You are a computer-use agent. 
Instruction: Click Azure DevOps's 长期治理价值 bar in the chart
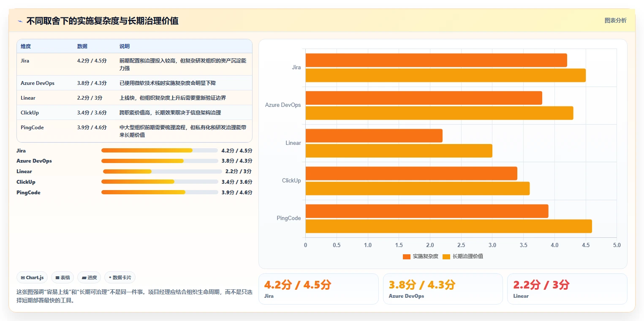439,113
